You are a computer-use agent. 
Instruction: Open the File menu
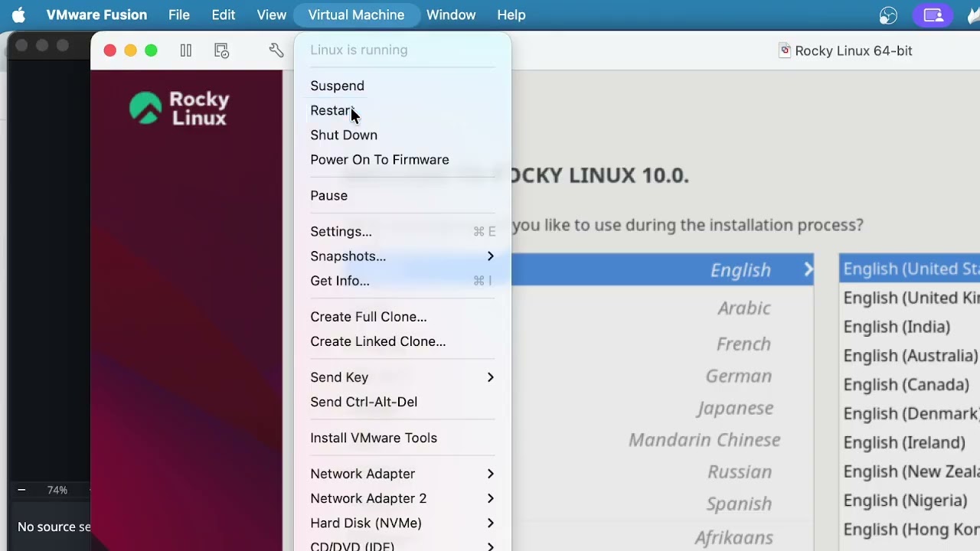click(179, 15)
